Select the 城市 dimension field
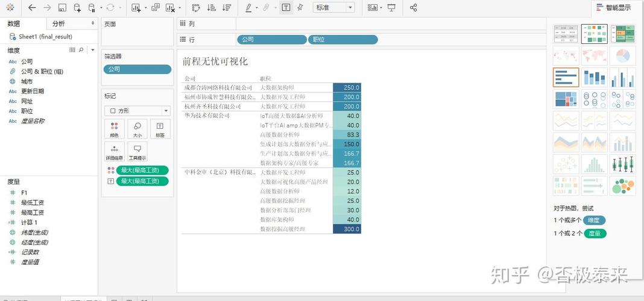 pos(27,81)
